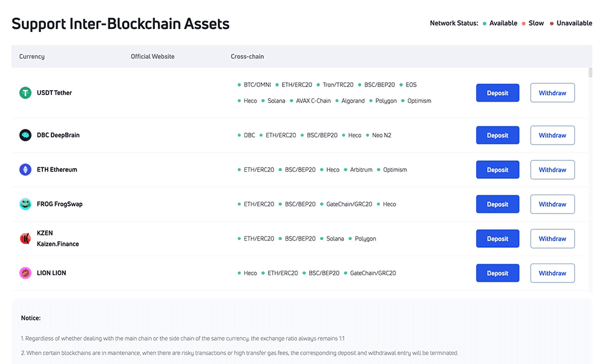
Task: Deposit LION LION
Action: (497, 273)
